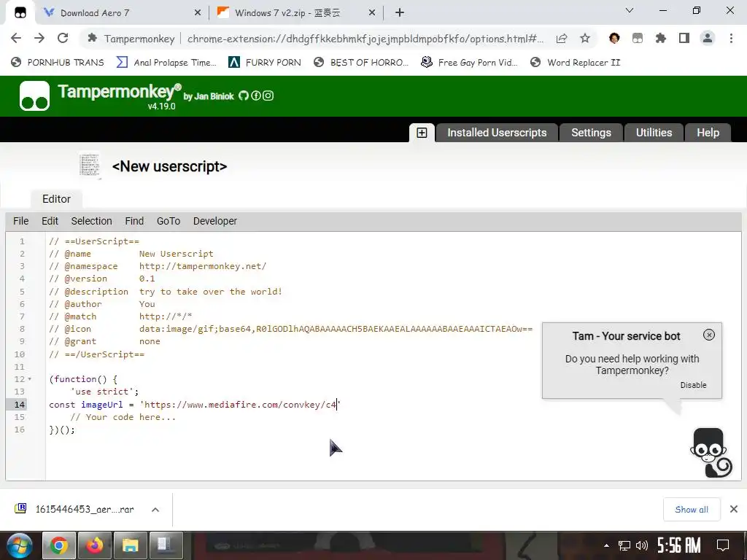Open Tampermonkey GitHub link icon
Image resolution: width=747 pixels, height=560 pixels.
click(244, 96)
